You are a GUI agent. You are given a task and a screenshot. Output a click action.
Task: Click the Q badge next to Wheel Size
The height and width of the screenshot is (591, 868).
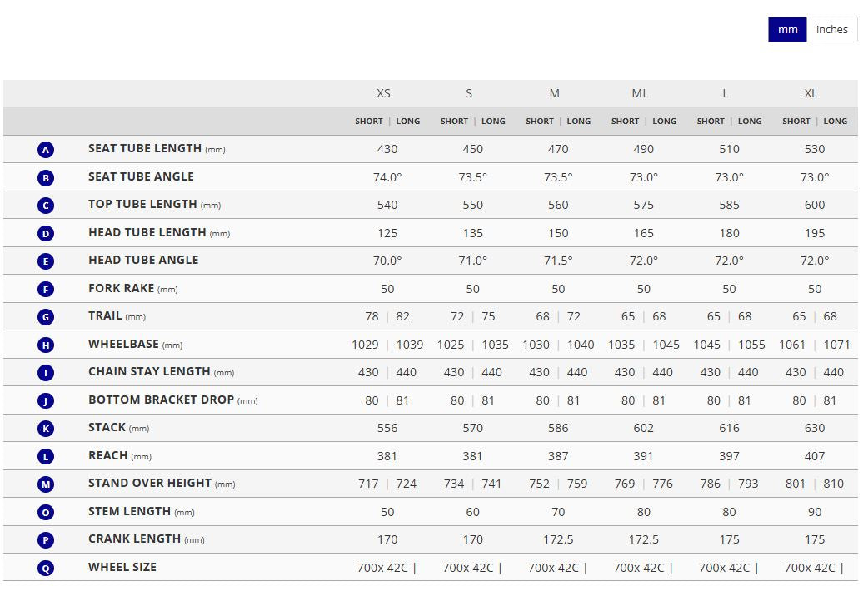[x=46, y=568]
